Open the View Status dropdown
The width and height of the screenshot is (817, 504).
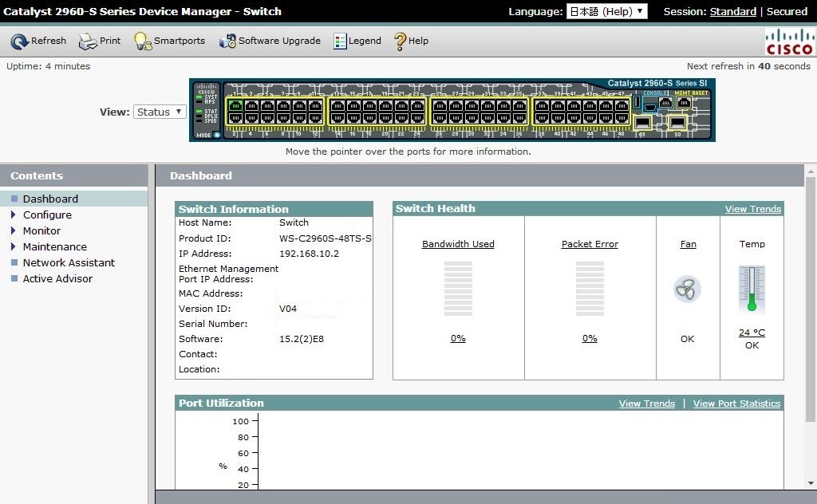[x=160, y=112]
